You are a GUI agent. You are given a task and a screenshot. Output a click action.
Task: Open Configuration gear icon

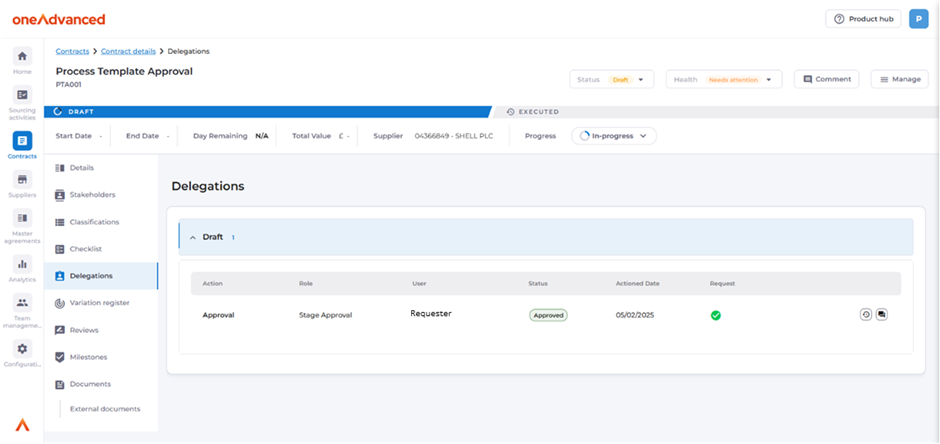(22, 348)
